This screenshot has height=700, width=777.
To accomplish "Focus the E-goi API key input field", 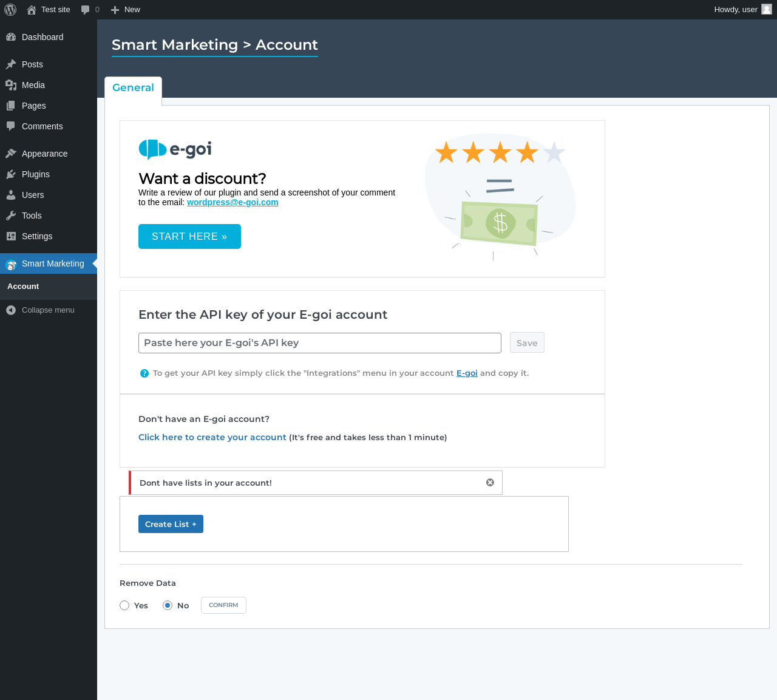I will pyautogui.click(x=320, y=343).
